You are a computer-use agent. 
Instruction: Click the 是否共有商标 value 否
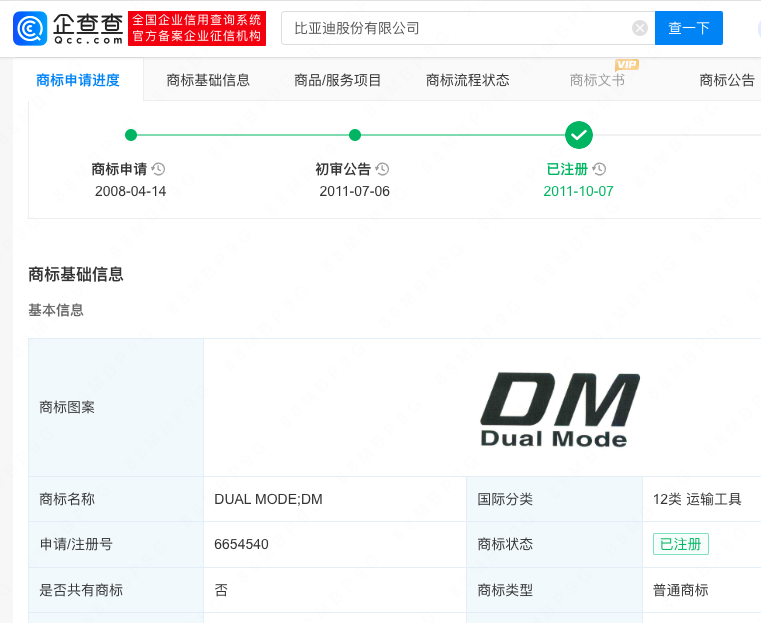pyautogui.click(x=221, y=590)
